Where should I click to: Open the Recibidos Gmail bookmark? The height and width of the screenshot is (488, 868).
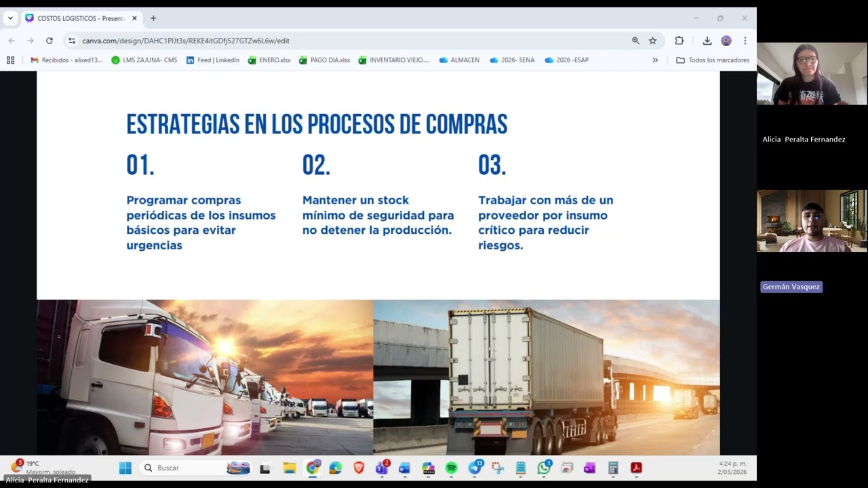click(66, 60)
